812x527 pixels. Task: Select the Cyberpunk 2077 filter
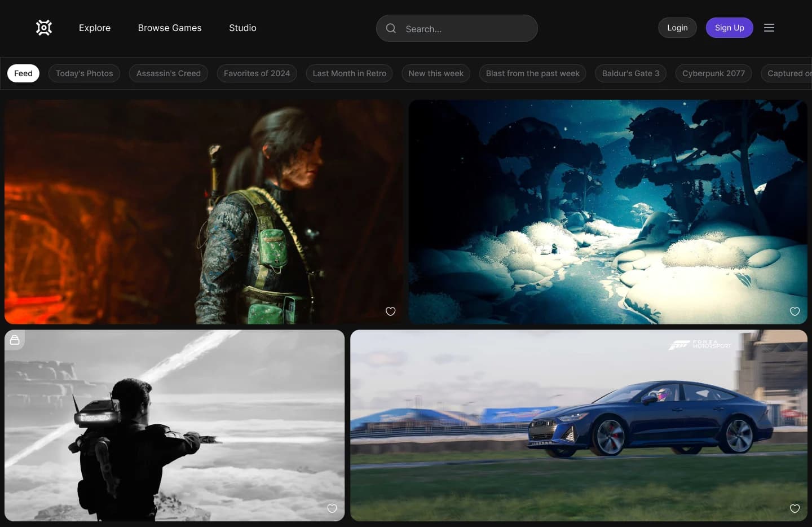(713, 73)
